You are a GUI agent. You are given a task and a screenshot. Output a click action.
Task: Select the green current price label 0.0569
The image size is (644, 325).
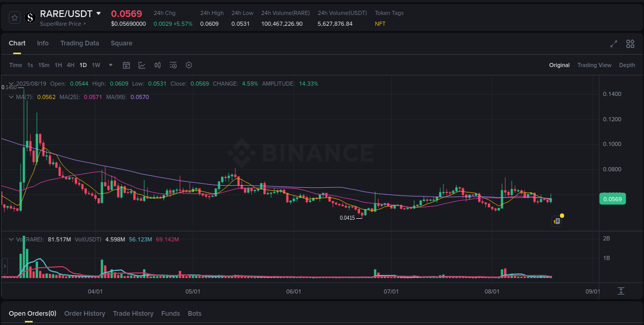coord(613,199)
